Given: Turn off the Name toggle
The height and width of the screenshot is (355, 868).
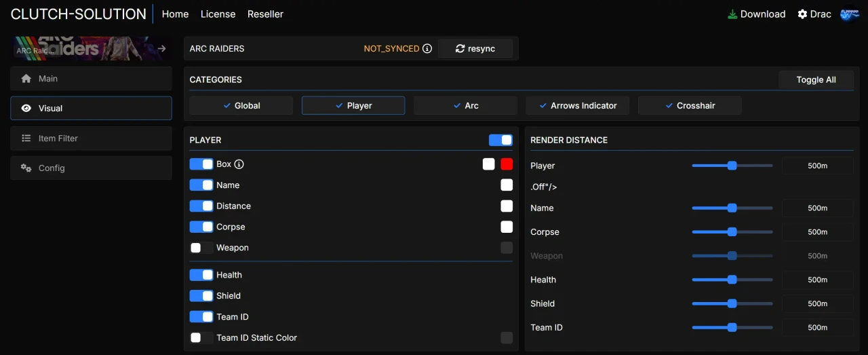Looking at the screenshot, I should [201, 185].
